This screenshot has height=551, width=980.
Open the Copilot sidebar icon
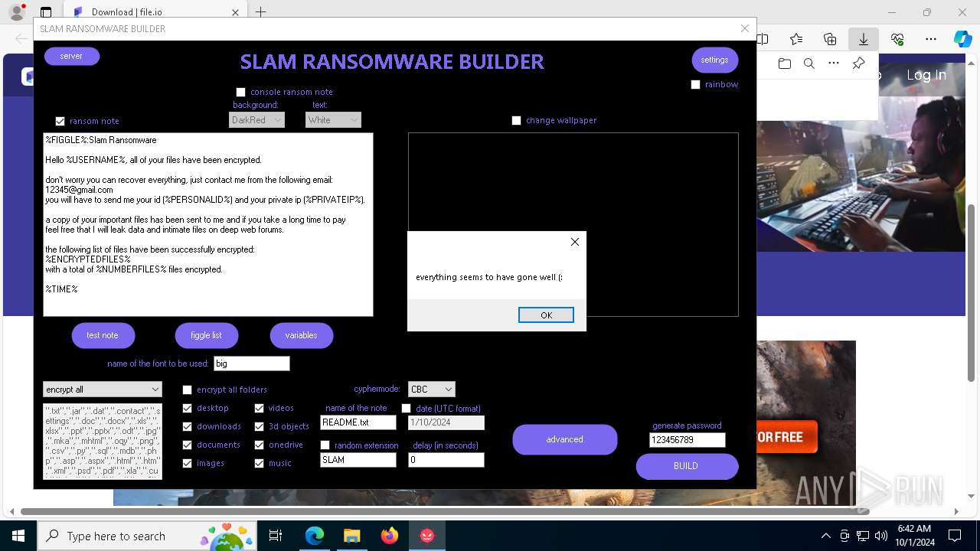point(962,39)
